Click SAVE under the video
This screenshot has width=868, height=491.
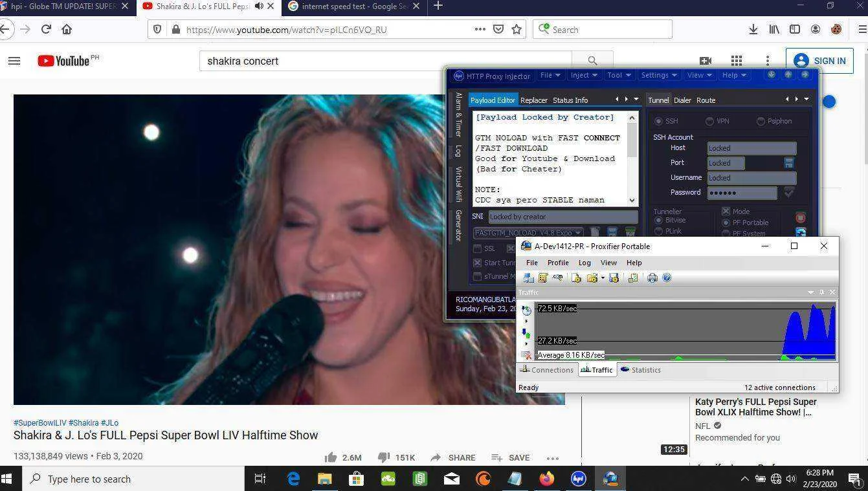[x=511, y=457]
